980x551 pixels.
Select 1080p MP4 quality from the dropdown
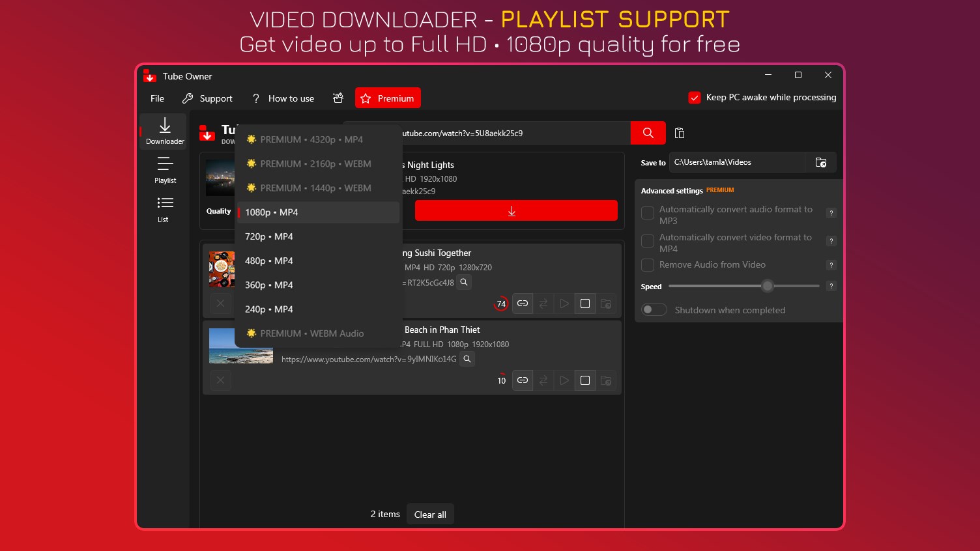pyautogui.click(x=272, y=212)
